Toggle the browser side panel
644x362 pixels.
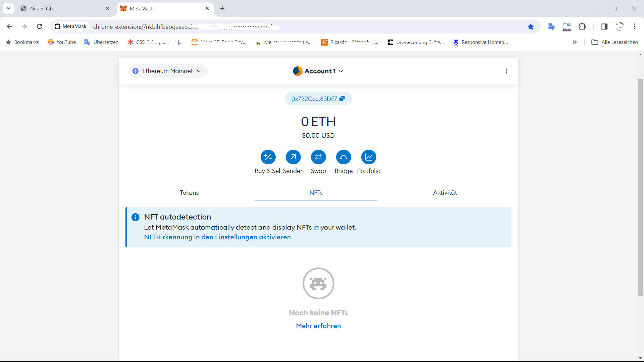pyautogui.click(x=604, y=26)
